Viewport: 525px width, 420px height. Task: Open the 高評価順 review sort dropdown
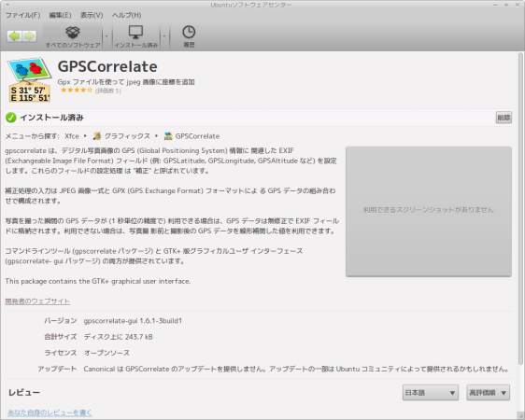[x=489, y=393]
